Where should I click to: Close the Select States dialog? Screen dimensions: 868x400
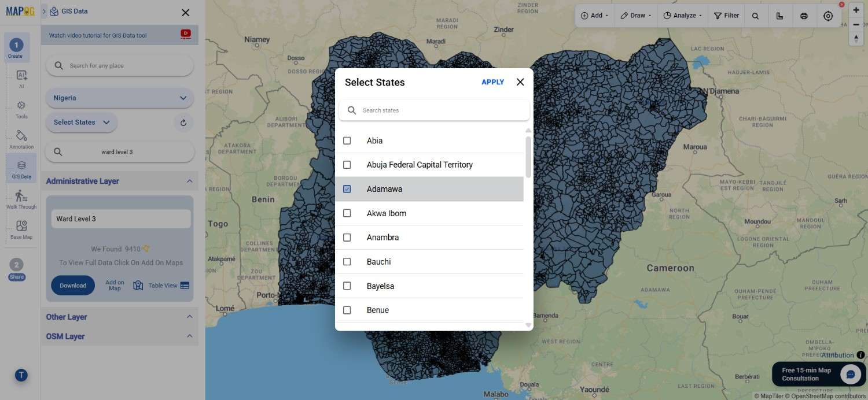pos(520,82)
